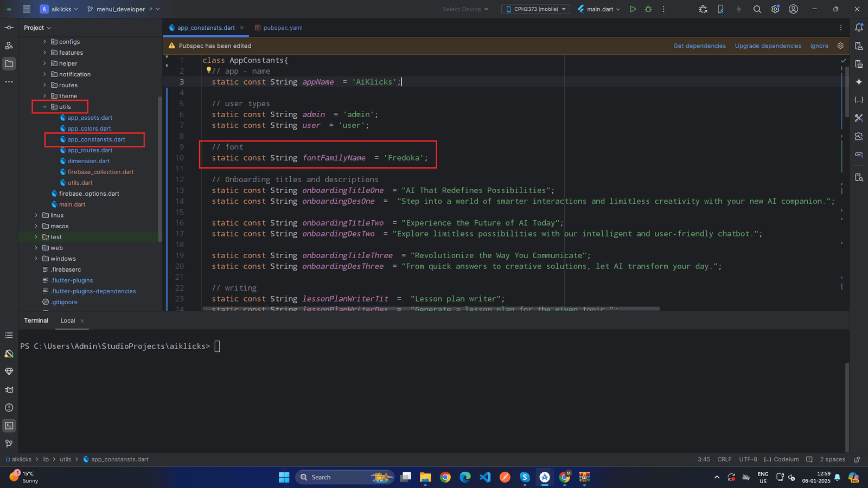Click the Upgrade dependencies link
Screen dimensions: 868x488
[768, 46]
